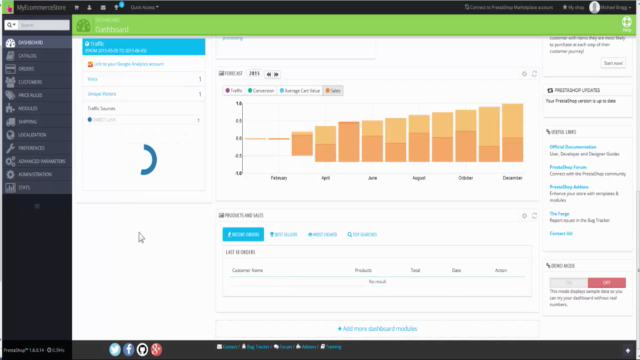Go to next forecast year

276,74
